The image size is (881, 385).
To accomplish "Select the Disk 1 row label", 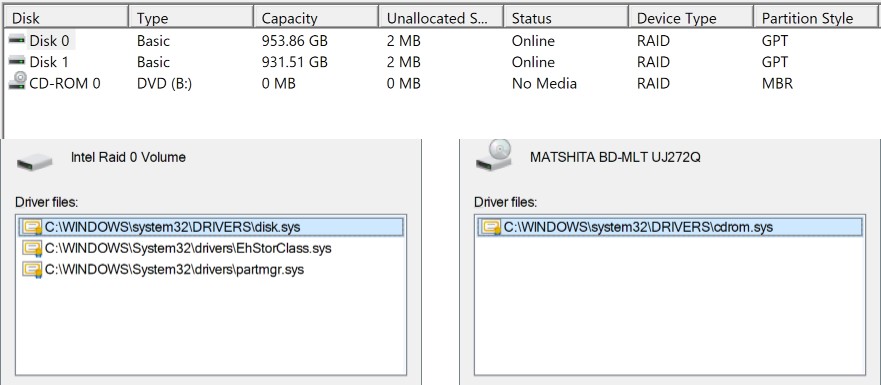I will [x=49, y=62].
